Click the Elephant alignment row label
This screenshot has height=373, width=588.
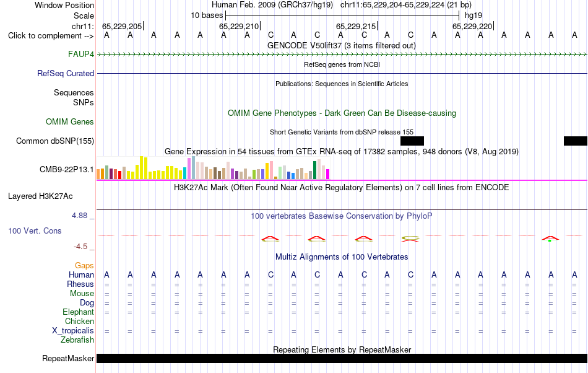pos(78,312)
